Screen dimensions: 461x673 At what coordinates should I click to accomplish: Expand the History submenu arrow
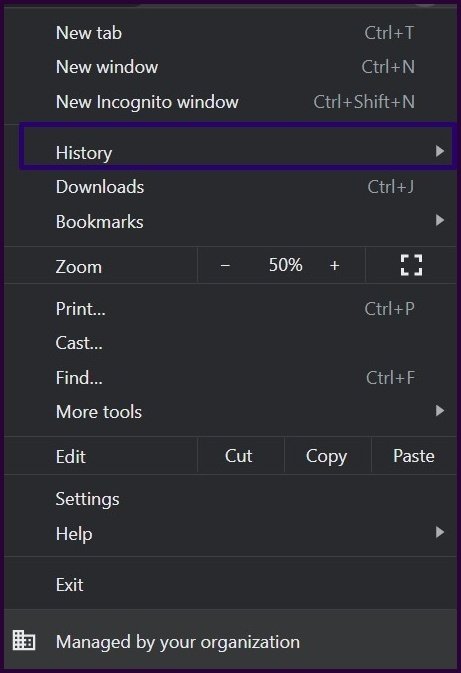pos(440,151)
